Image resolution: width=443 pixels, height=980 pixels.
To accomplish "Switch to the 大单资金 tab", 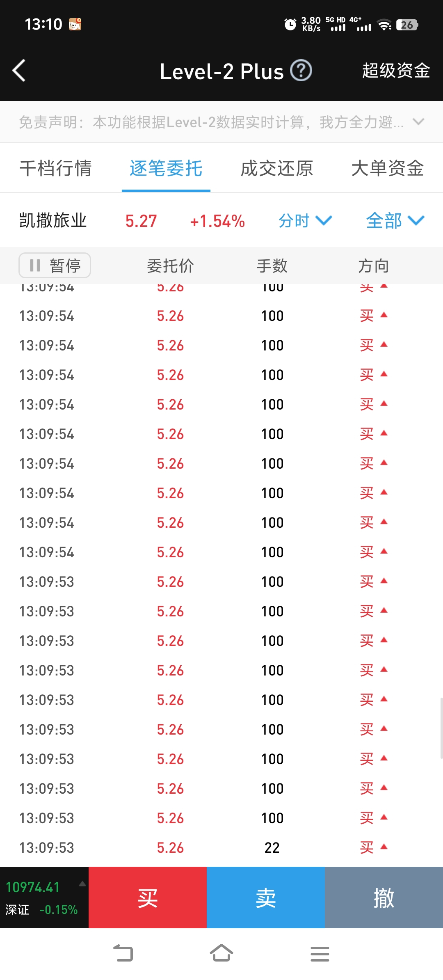I will pos(388,168).
